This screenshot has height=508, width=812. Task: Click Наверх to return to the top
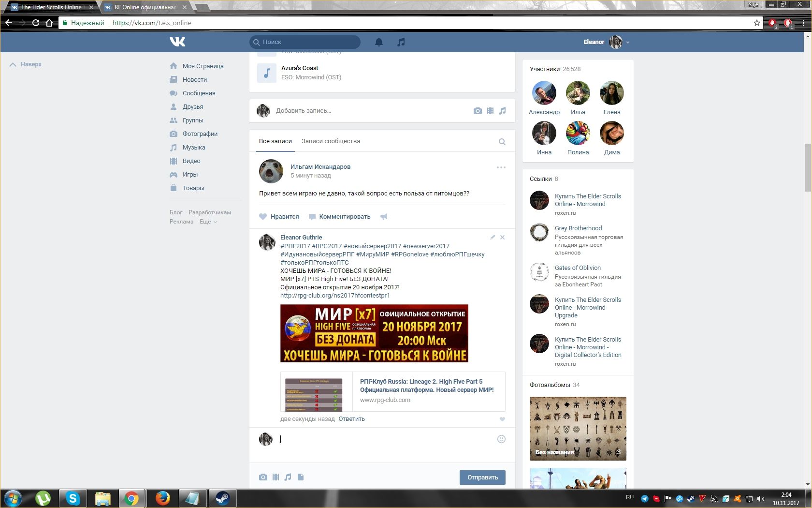(x=26, y=64)
